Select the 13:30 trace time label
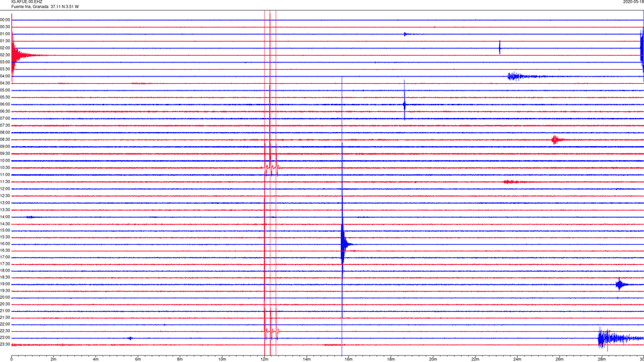Image resolution: width=644 pixels, height=362 pixels. tap(5, 210)
